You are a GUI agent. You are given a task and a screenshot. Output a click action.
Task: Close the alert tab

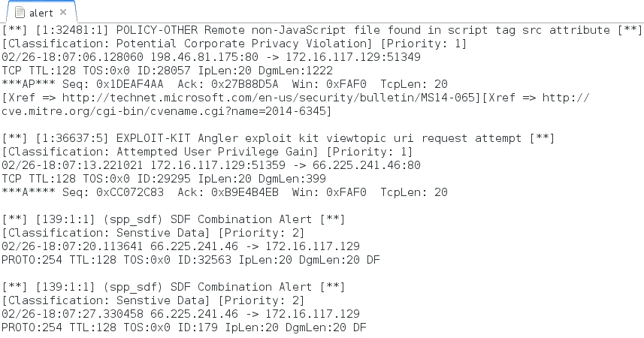click(62, 13)
